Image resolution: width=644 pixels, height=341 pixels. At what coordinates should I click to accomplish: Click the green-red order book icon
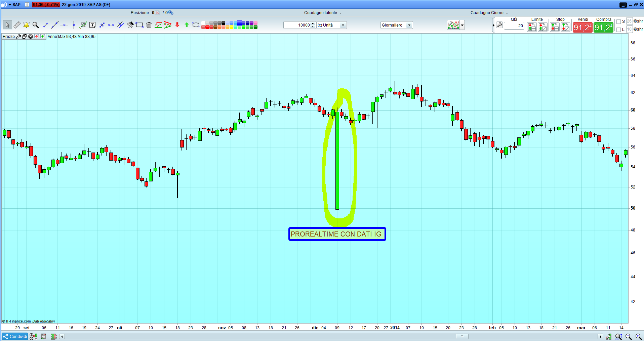click(53, 336)
